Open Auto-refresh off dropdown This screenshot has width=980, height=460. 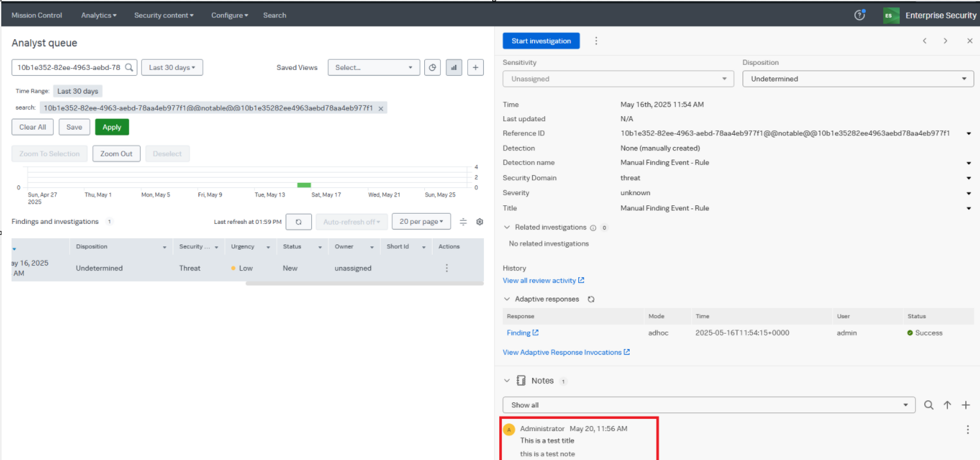pos(352,222)
